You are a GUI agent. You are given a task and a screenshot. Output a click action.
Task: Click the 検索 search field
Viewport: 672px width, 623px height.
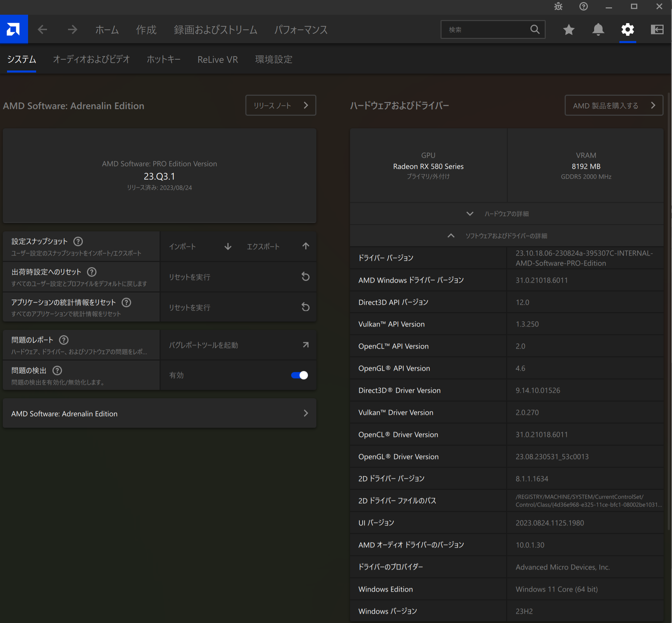coord(493,29)
